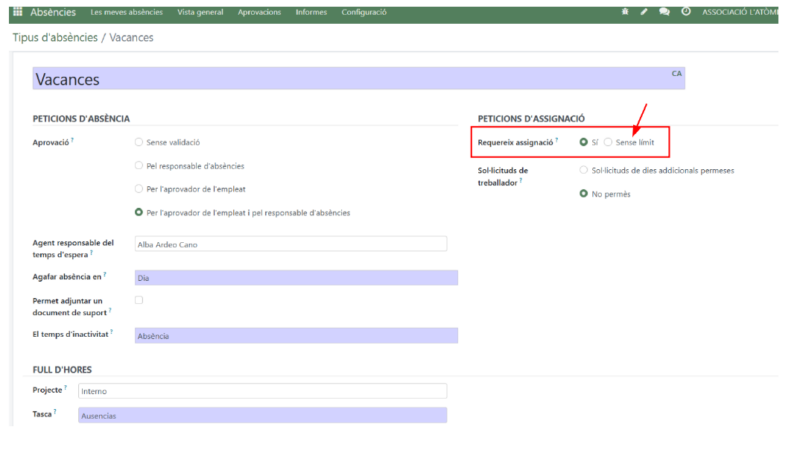This screenshot has height=456, width=800.
Task: Toggle 'Permet adjuntar un document de suport' checkbox
Action: [x=139, y=299]
